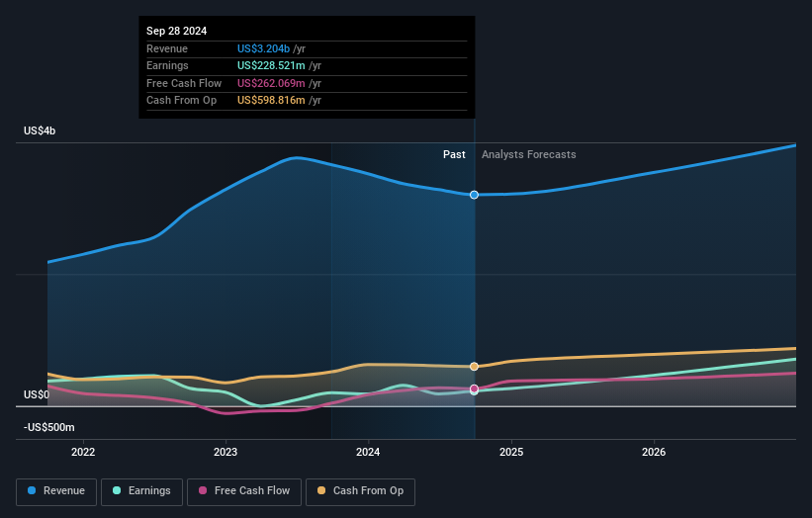812x518 pixels.
Task: Click the US$262.069m free cash flow value
Action: click(x=271, y=83)
